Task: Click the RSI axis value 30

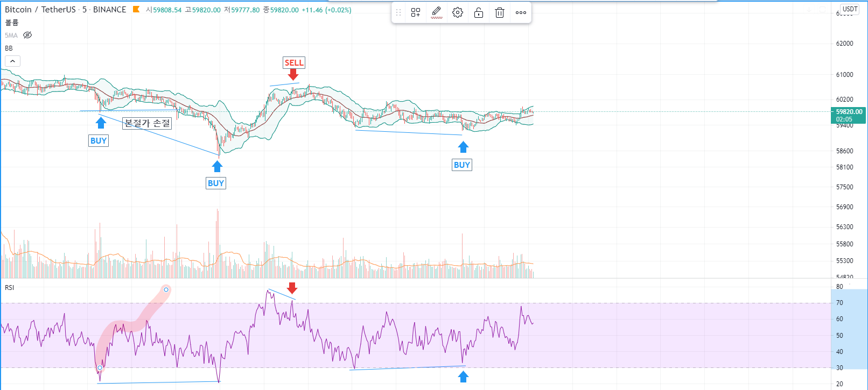Action: click(x=839, y=368)
